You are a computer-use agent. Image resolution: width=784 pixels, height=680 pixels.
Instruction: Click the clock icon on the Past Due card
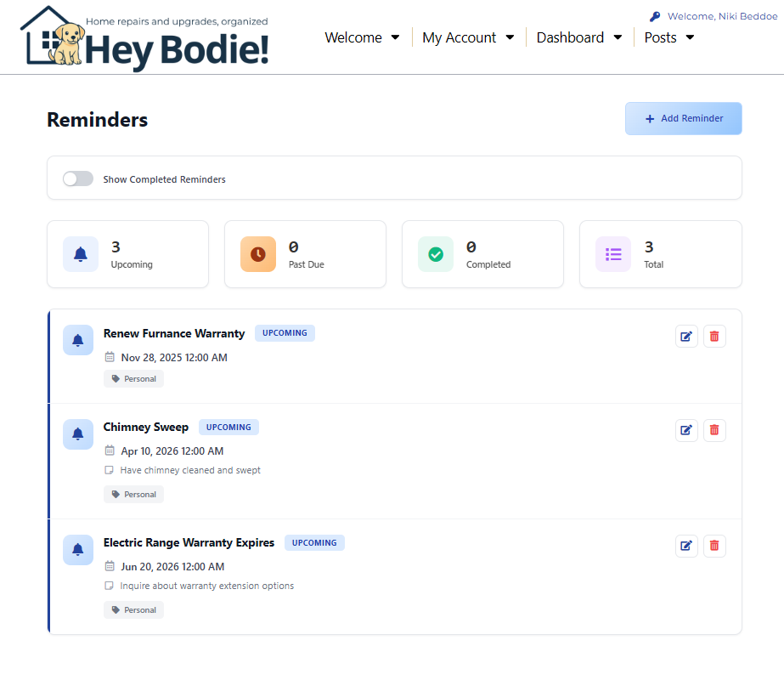click(x=257, y=254)
